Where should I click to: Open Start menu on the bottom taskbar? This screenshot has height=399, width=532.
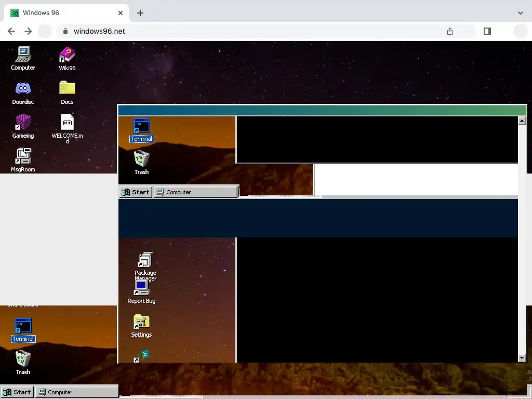(x=17, y=392)
